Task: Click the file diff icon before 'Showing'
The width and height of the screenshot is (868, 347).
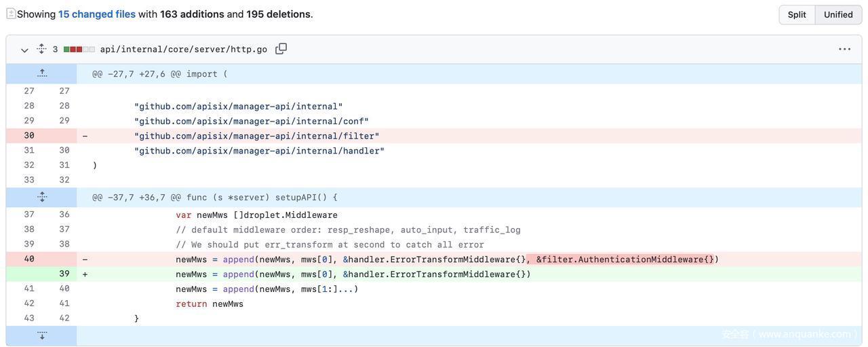Action: (x=11, y=14)
